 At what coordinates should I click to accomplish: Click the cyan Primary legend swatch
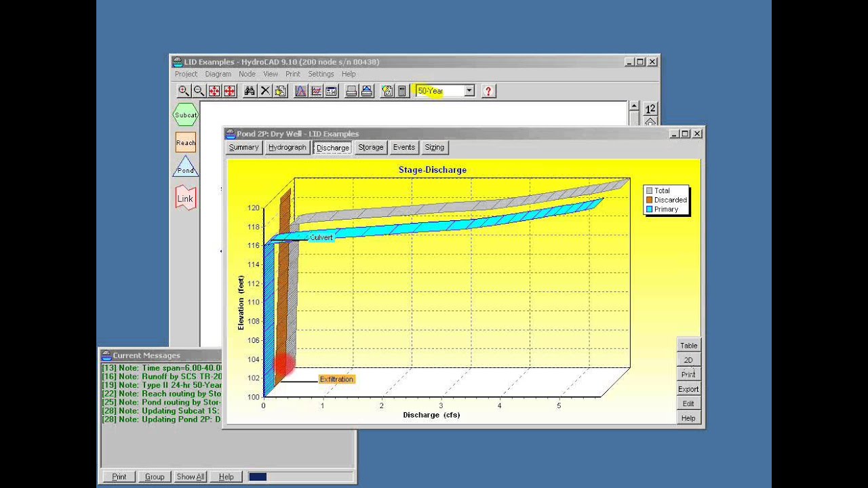650,209
